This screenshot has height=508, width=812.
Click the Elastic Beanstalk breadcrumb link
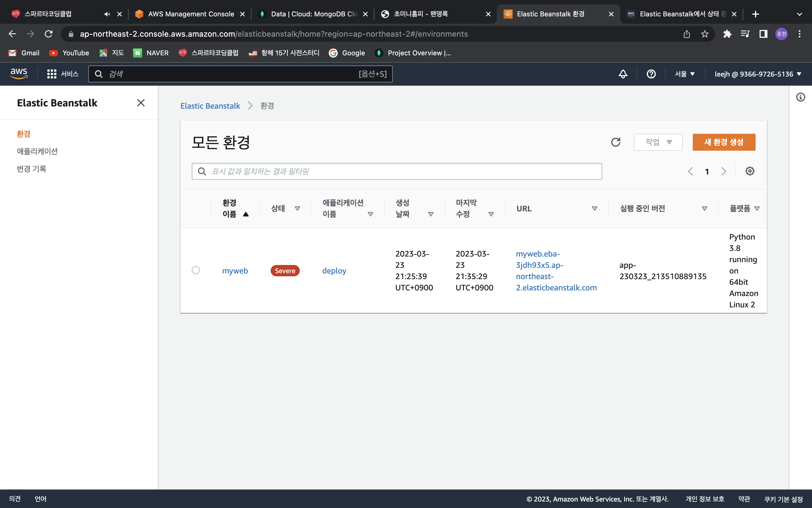[x=210, y=106]
